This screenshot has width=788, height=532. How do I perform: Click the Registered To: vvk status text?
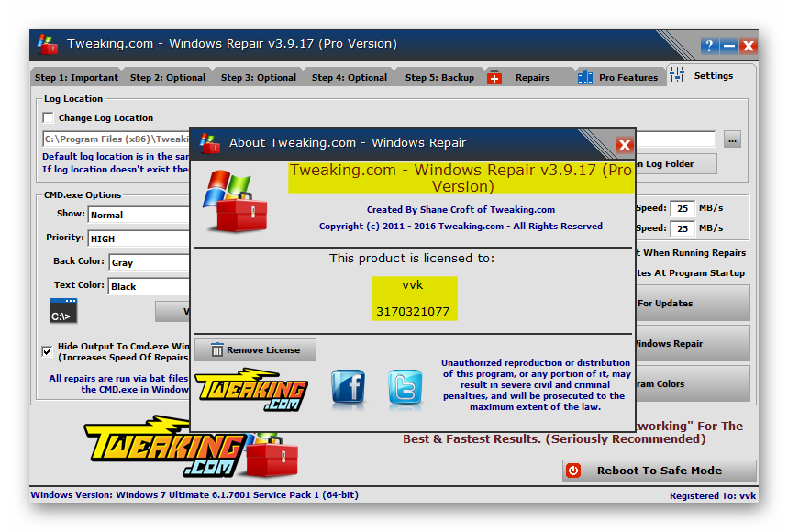coord(713,496)
